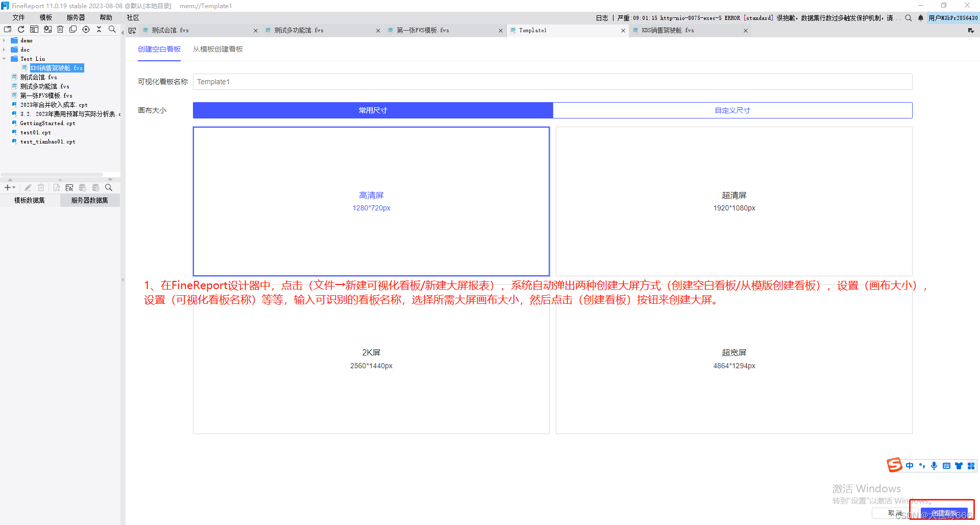Viewport: 980px width, 525px height.
Task: Click the tab list icon at far right
Action: coord(971,31)
